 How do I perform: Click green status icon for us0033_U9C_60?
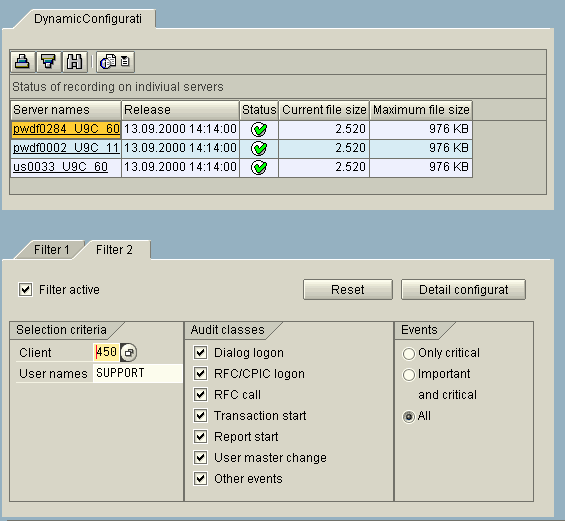[x=259, y=168]
